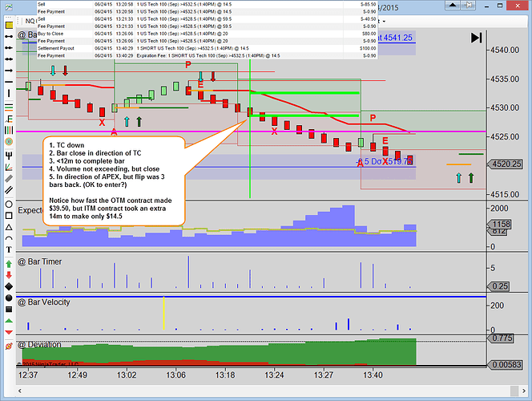This screenshot has width=532, height=401.
Task: Select the Vertical Line tool
Action: click(x=9, y=93)
